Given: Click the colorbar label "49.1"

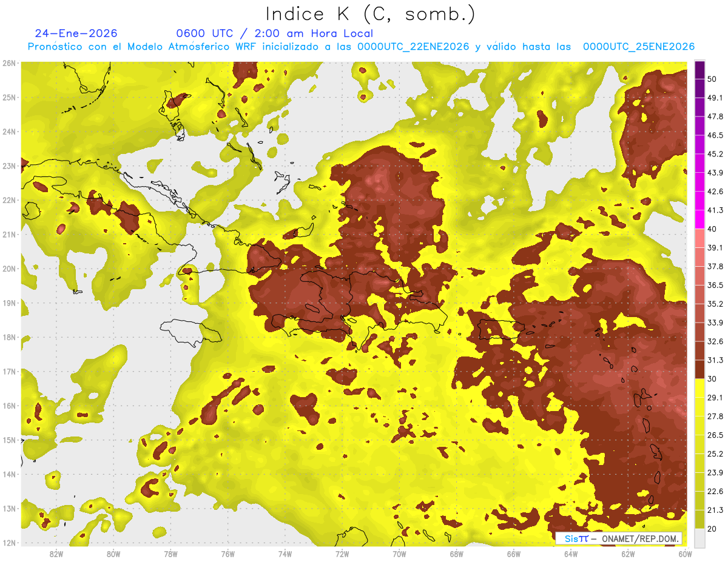Looking at the screenshot, I should pos(715,97).
